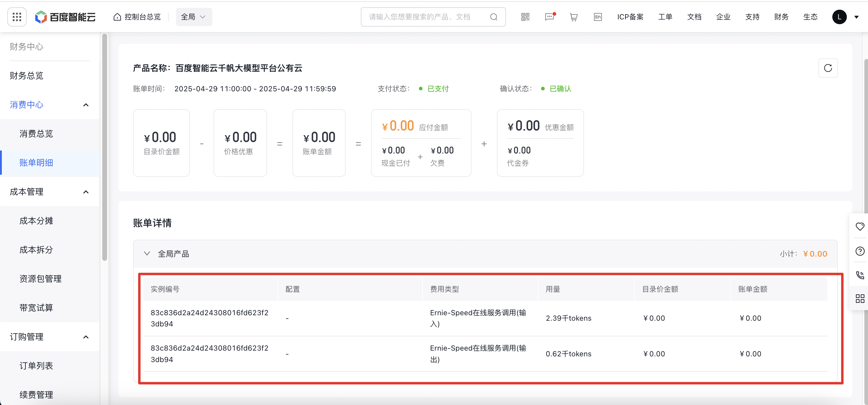Select 账单明细 in sidebar
868x405 pixels.
coord(50,163)
